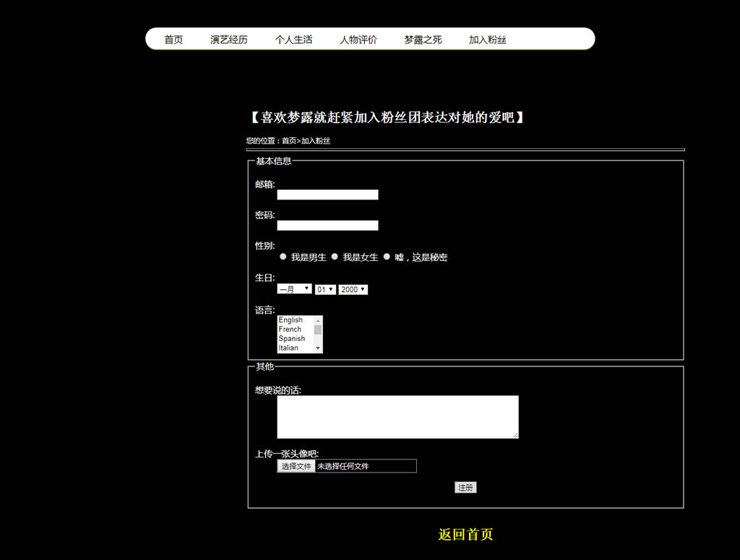Follow the yellow 返回首页 link
Image resolution: width=740 pixels, height=560 pixels.
(x=465, y=535)
